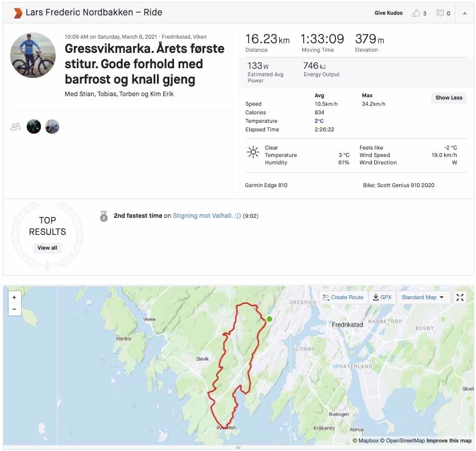This screenshot has height=451, width=476.
Task: Click View all under Top Results
Action: coord(47,247)
